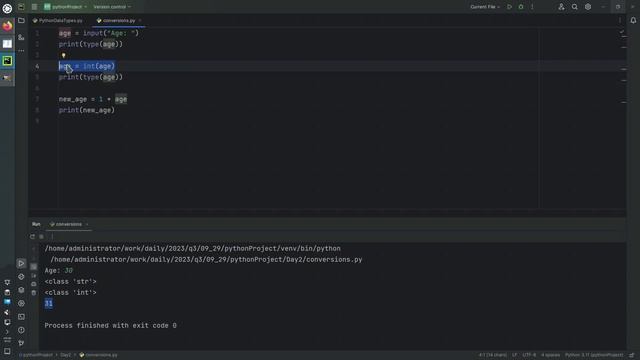The image size is (640, 360).
Task: Run the current file with the green play icon
Action: click(509, 7)
